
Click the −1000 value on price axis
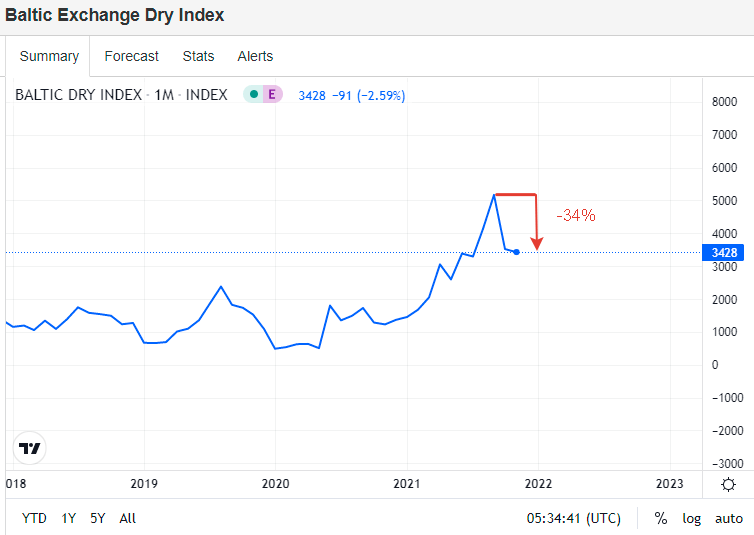tap(728, 398)
